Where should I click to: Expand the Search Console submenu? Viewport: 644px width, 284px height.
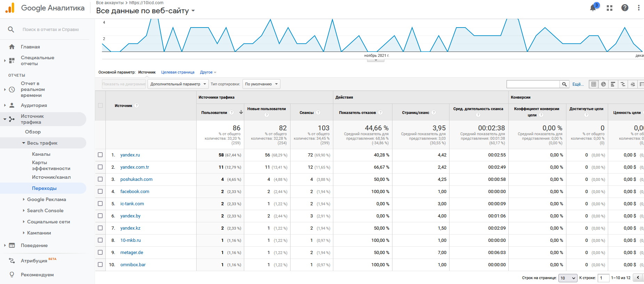pos(24,210)
